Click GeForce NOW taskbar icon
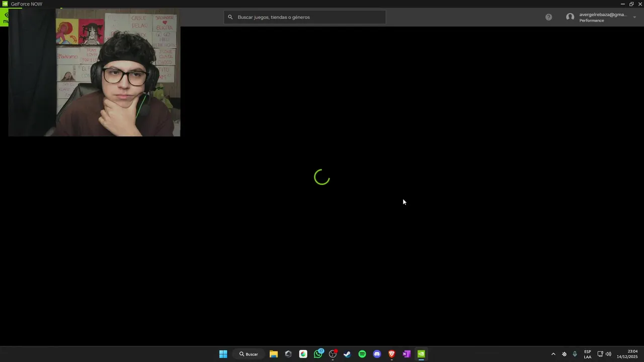 tap(421, 354)
